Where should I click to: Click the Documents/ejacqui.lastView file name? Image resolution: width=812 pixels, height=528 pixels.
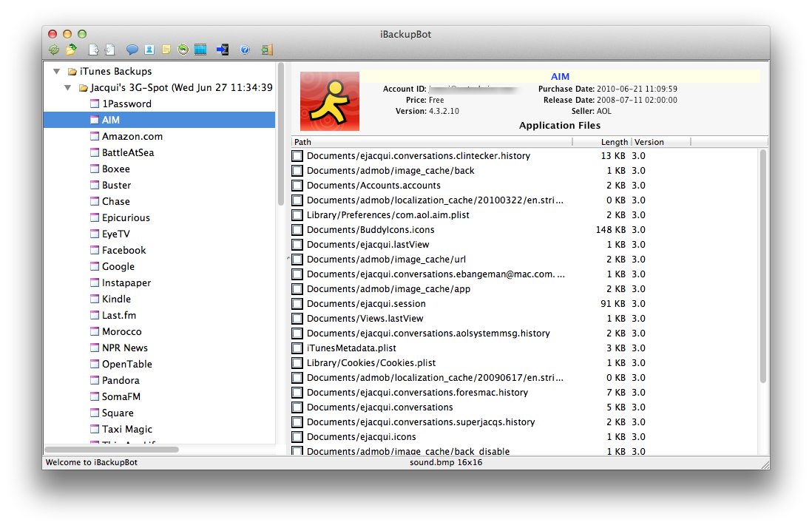[368, 244]
